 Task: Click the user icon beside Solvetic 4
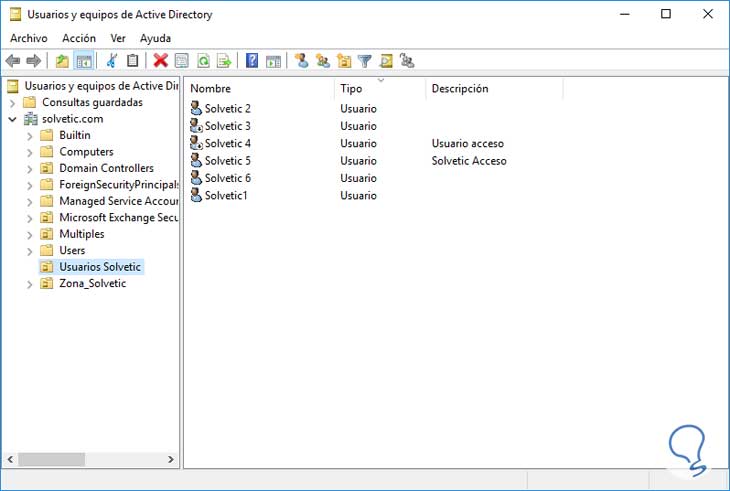click(x=196, y=143)
